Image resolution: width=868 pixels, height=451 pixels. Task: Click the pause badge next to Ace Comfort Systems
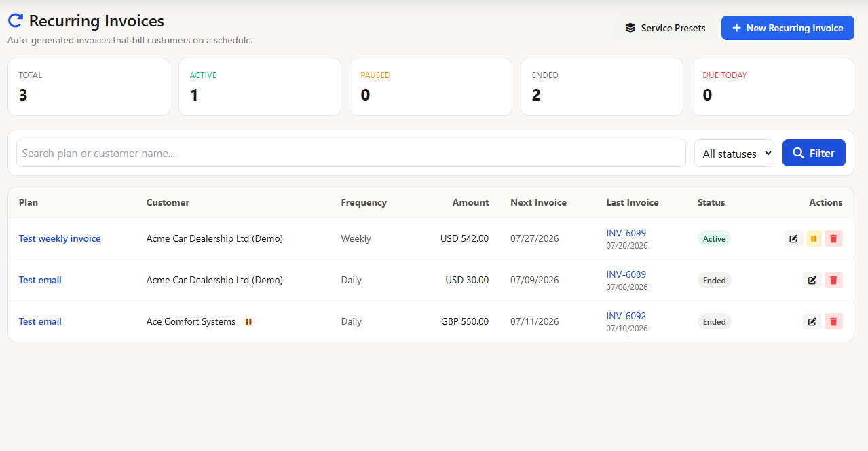click(248, 321)
